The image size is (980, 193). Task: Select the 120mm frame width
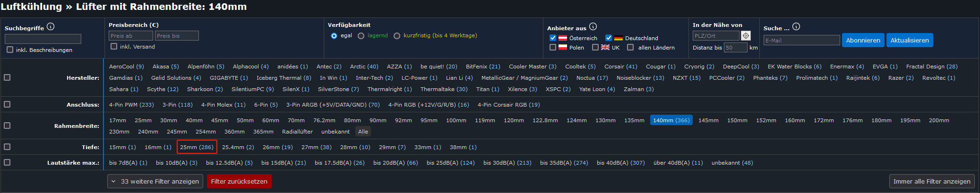[x=514, y=120]
